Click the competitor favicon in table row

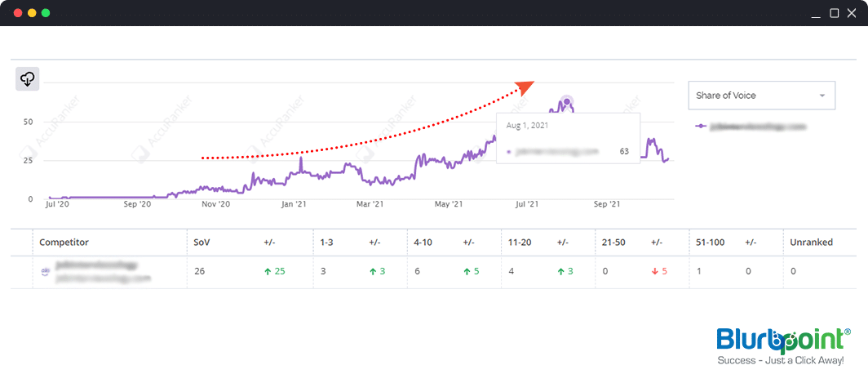tap(46, 271)
